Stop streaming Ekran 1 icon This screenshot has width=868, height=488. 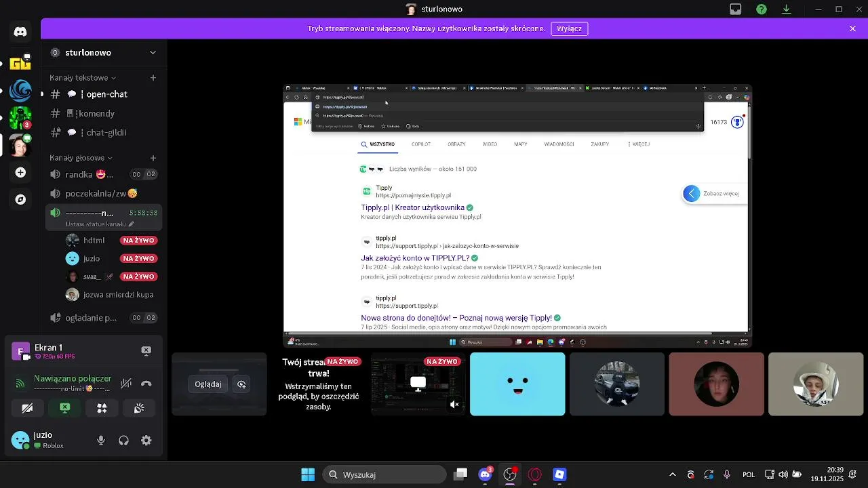pos(146,350)
